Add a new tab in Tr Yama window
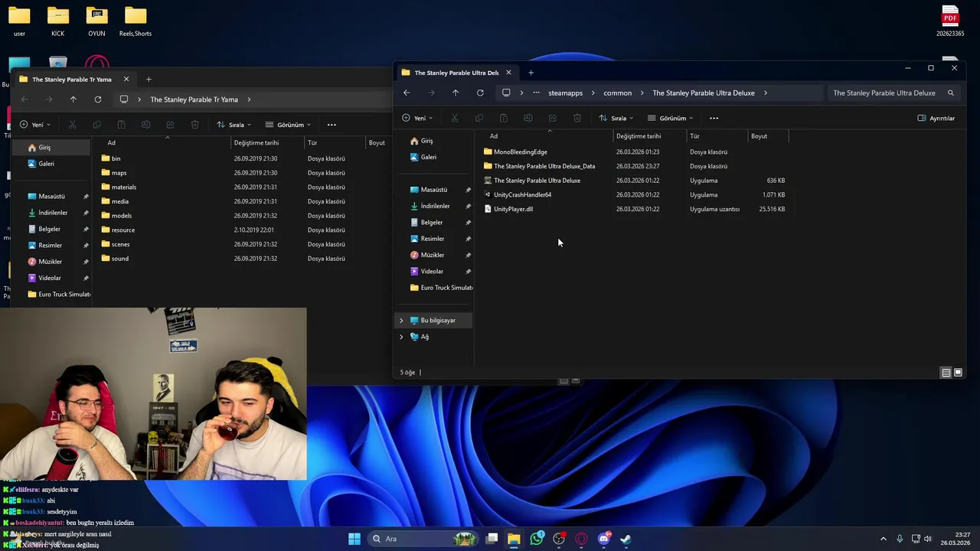 click(149, 80)
